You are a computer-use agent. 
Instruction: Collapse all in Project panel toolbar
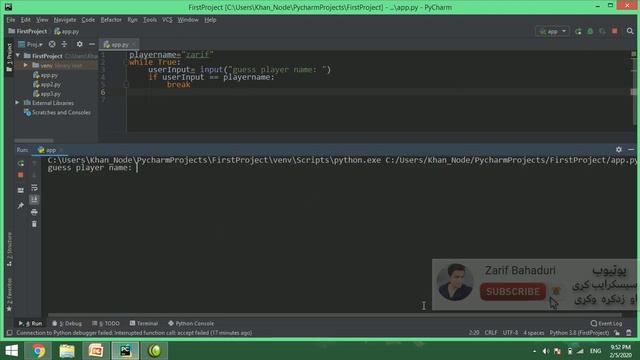[x=64, y=44]
